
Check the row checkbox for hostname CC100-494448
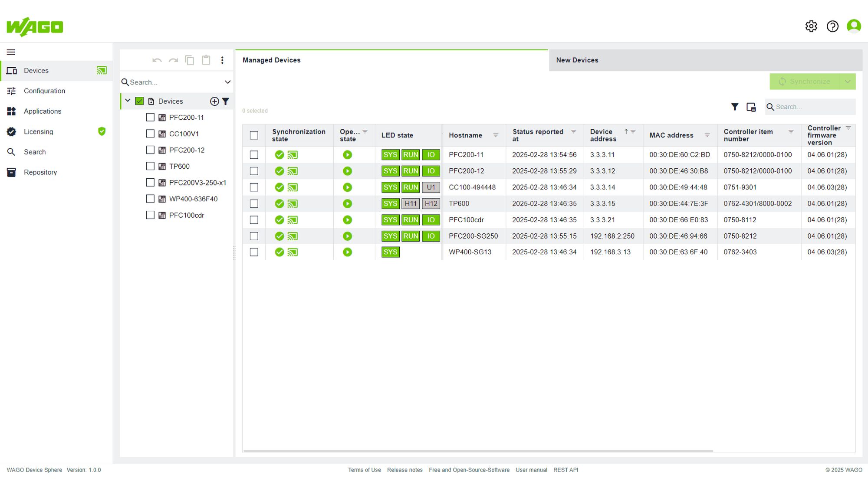pyautogui.click(x=254, y=187)
